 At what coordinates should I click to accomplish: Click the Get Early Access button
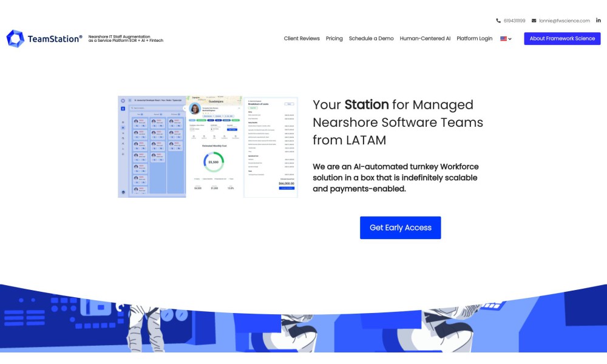[400, 228]
